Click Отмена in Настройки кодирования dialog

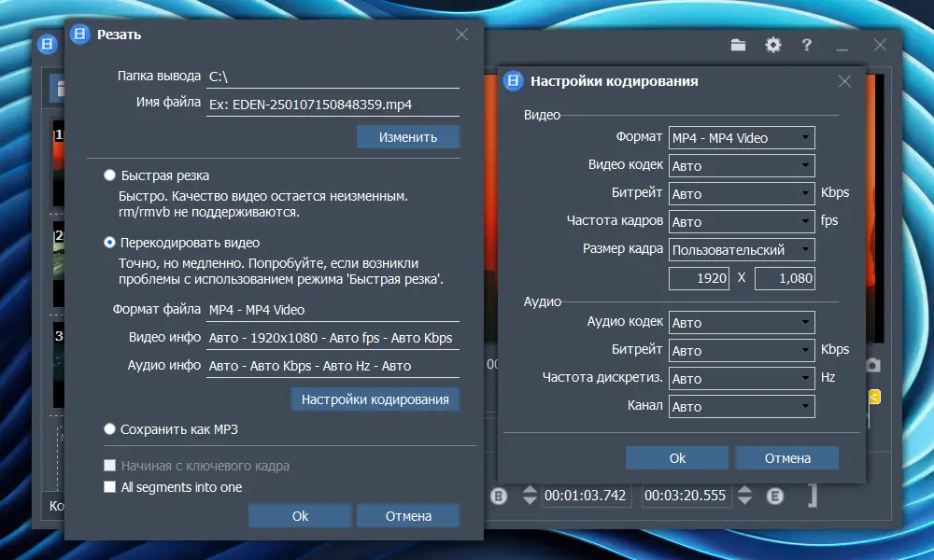coord(787,458)
